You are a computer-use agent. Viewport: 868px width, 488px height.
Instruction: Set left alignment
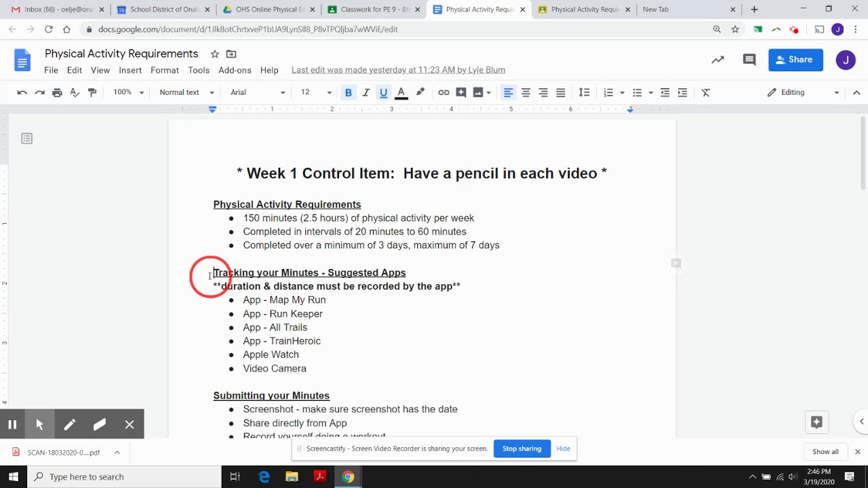point(508,92)
